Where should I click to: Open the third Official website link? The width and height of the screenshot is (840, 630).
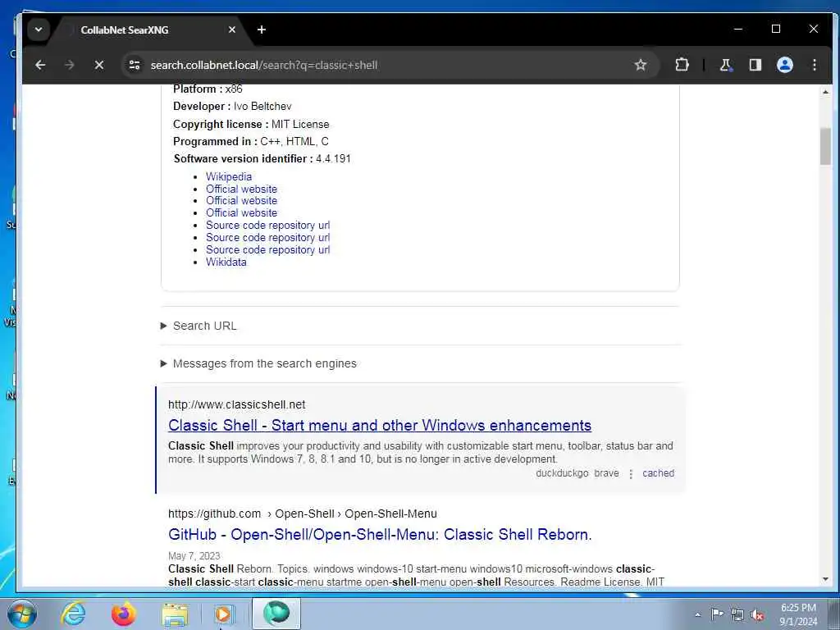(242, 212)
